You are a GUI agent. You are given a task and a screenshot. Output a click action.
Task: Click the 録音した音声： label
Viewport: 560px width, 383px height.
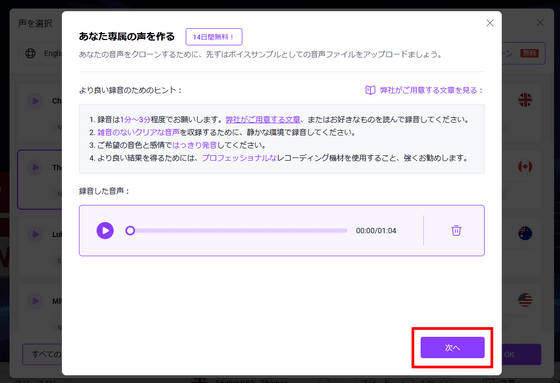[104, 191]
